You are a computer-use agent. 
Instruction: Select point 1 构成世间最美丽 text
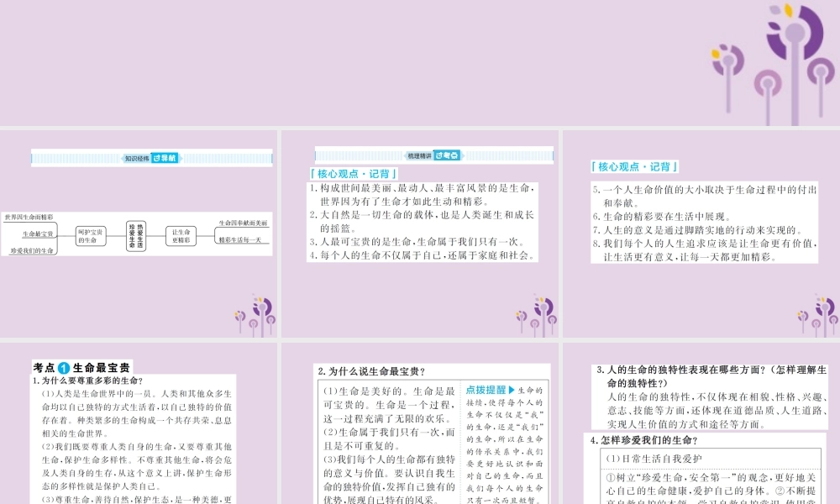pyautogui.click(x=423, y=194)
